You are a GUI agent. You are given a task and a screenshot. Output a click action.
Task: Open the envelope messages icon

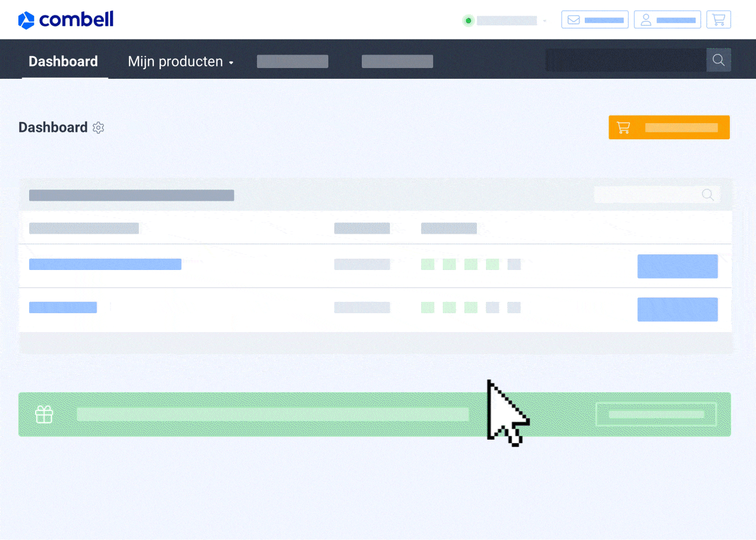click(573, 19)
